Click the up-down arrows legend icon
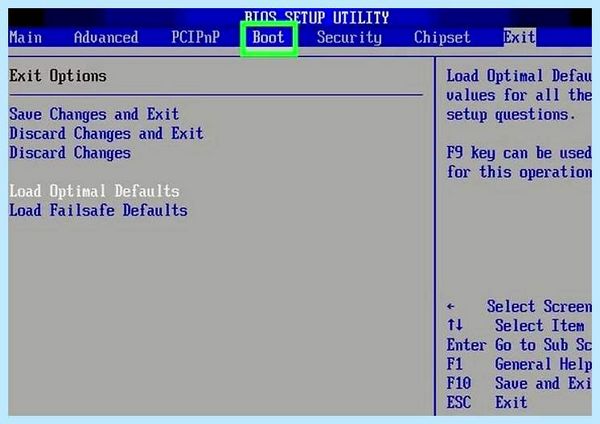 click(455, 325)
